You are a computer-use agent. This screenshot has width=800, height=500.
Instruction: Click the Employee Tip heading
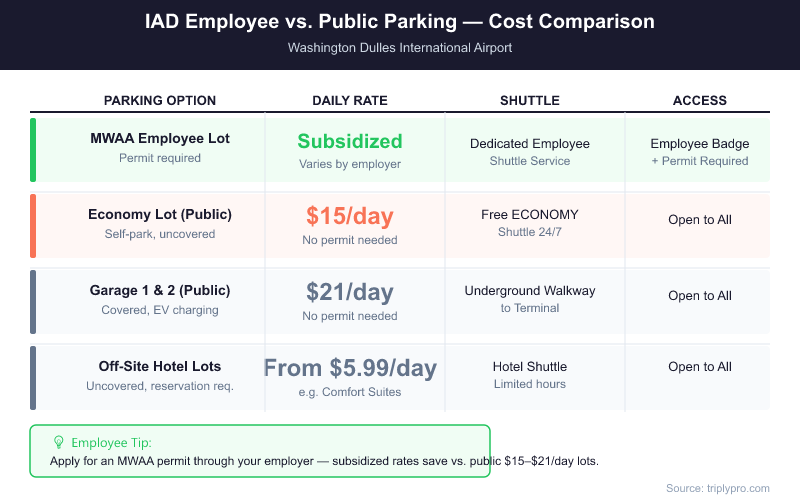coord(112,442)
